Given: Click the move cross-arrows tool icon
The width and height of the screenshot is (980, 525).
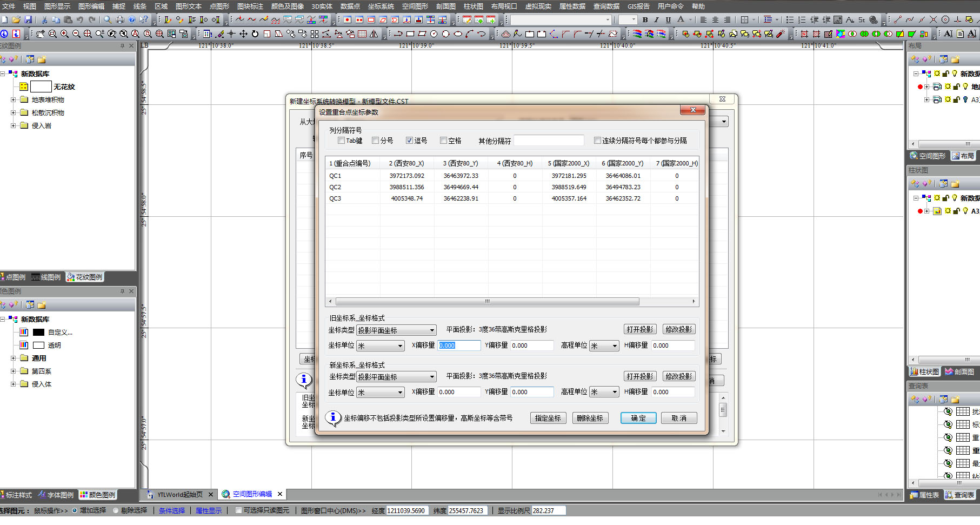Looking at the screenshot, I should (x=243, y=34).
